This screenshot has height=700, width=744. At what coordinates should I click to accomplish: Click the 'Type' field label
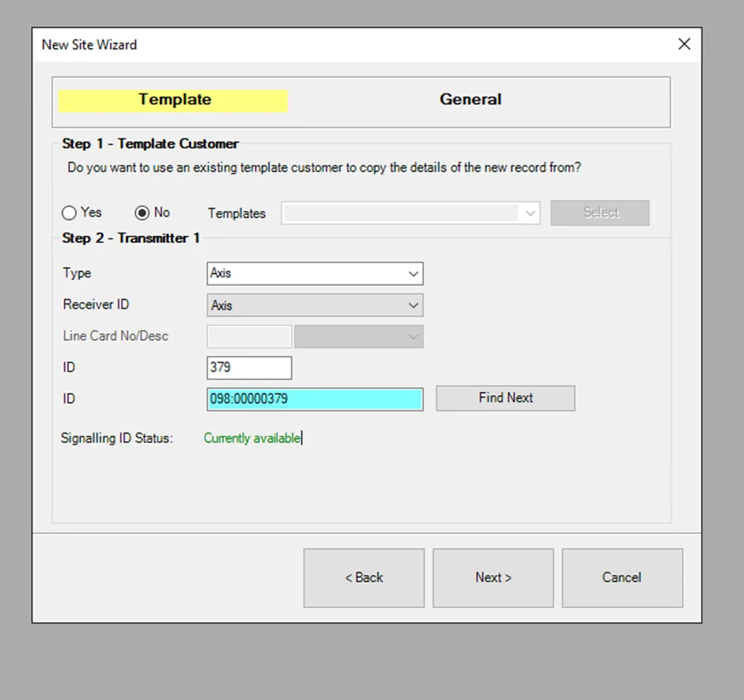point(77,273)
